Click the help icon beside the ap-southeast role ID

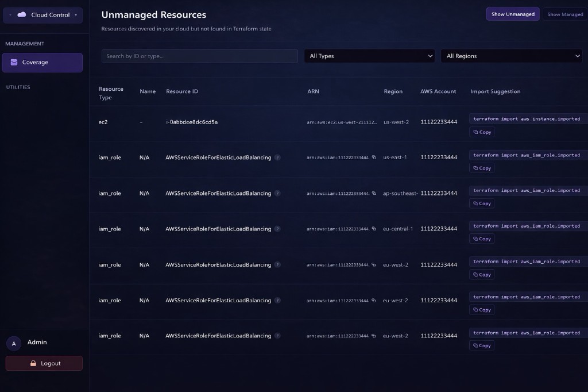click(277, 193)
